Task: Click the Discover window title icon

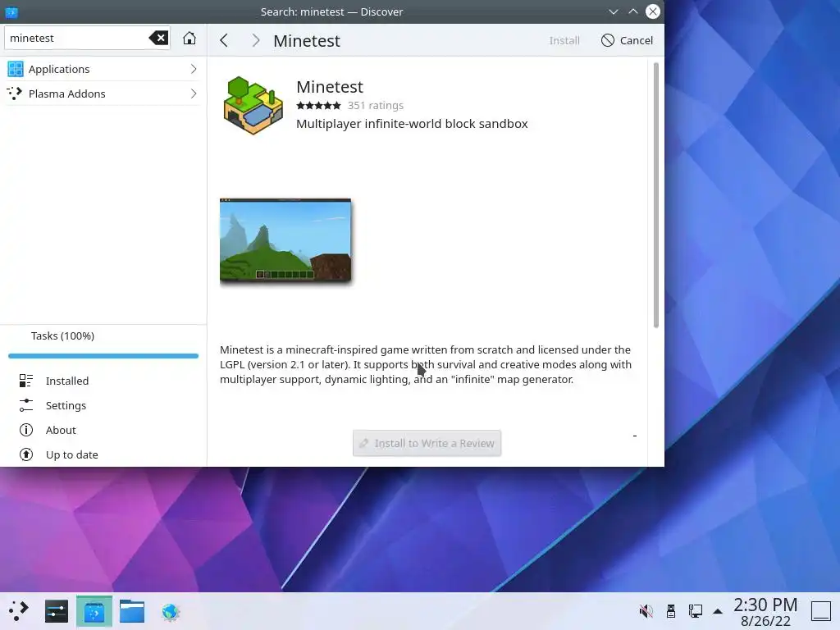Action: tap(11, 11)
